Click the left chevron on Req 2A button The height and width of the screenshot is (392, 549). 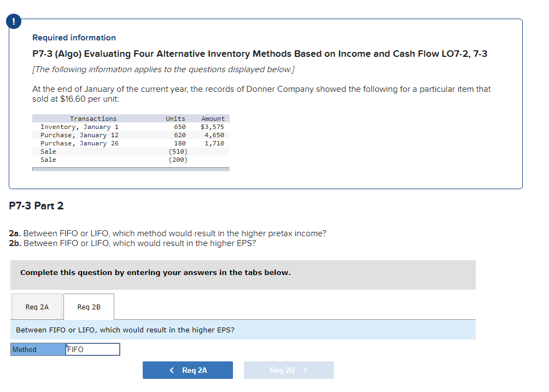[x=171, y=370]
